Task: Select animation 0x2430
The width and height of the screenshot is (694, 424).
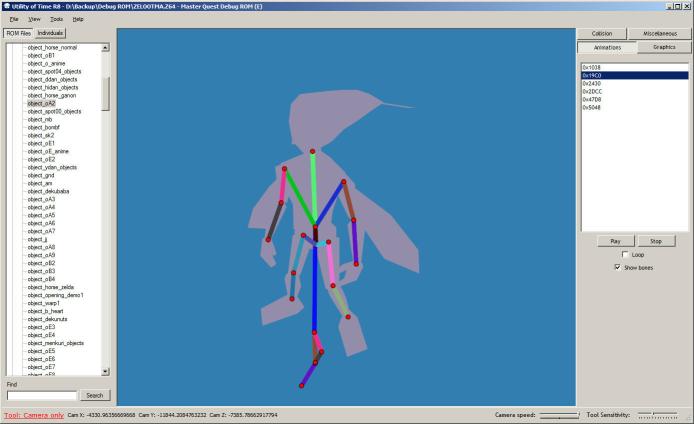Action: pos(634,84)
